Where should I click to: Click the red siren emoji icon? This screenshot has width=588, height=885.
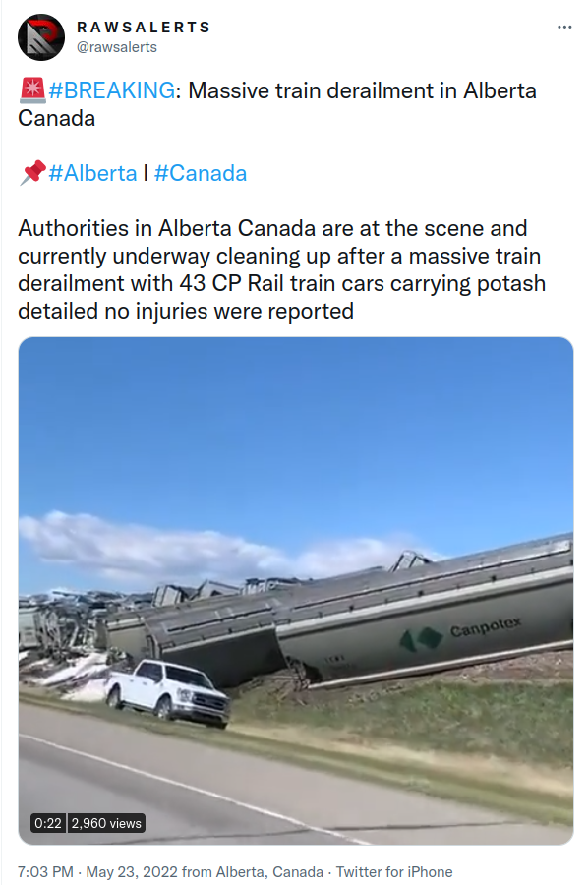pos(32,90)
